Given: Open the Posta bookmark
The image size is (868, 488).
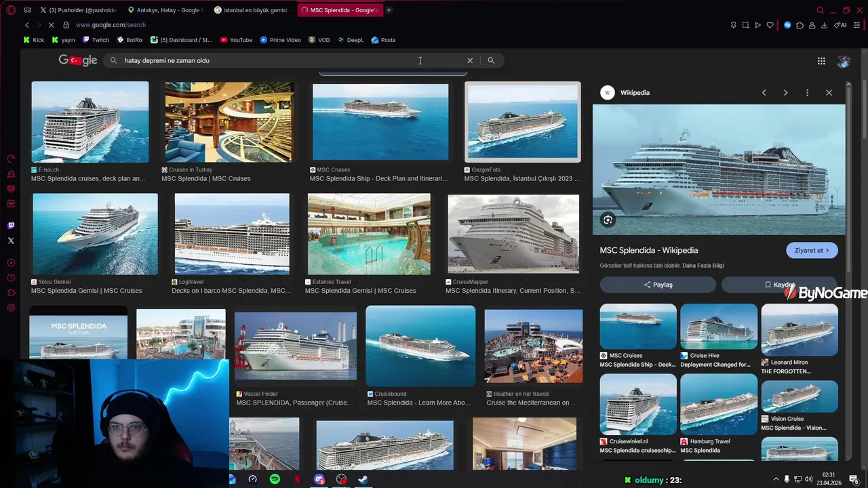Looking at the screenshot, I should (383, 40).
